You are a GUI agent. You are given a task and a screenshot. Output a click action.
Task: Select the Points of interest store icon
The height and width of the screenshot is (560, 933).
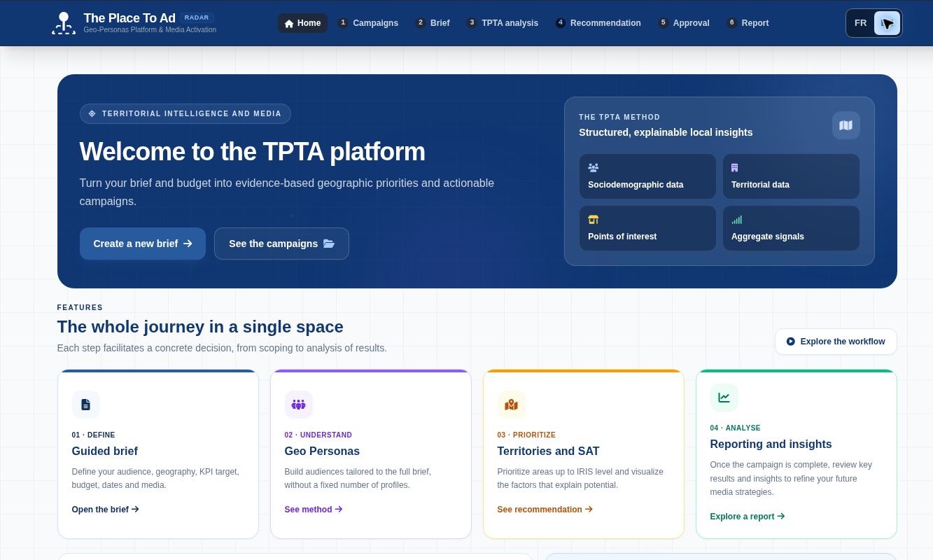pyautogui.click(x=594, y=220)
